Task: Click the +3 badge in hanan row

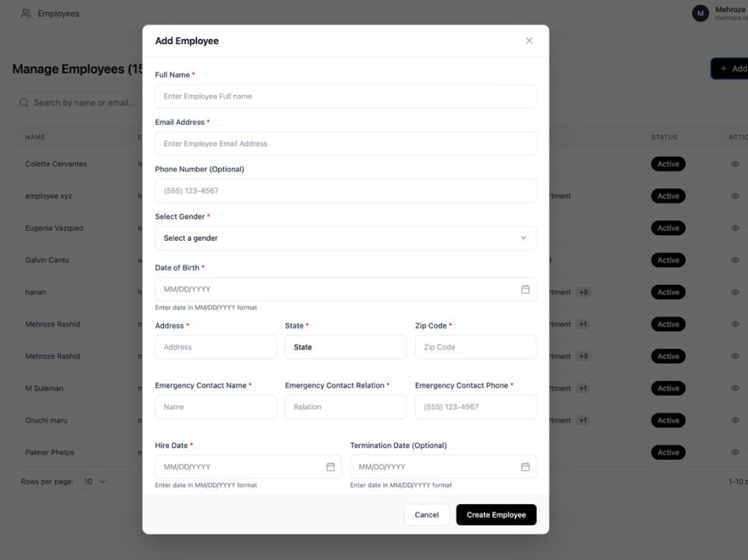Action: [x=583, y=292]
